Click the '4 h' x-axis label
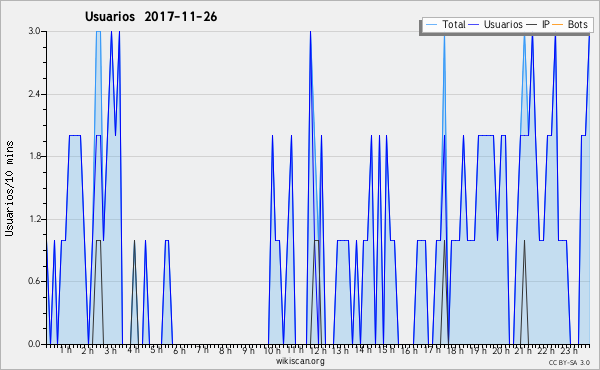The height and width of the screenshot is (370, 600). tap(133, 350)
